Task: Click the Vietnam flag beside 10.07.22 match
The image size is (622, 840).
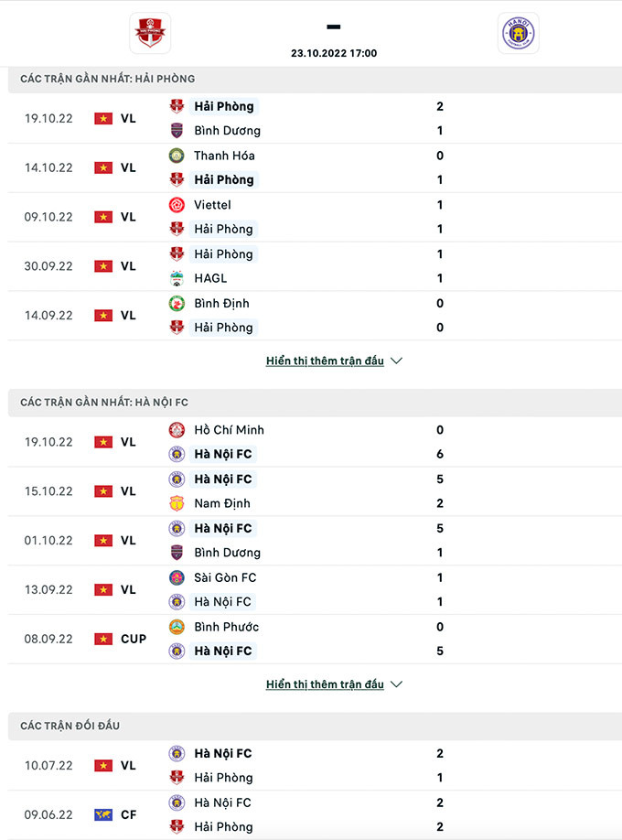Action: click(103, 766)
